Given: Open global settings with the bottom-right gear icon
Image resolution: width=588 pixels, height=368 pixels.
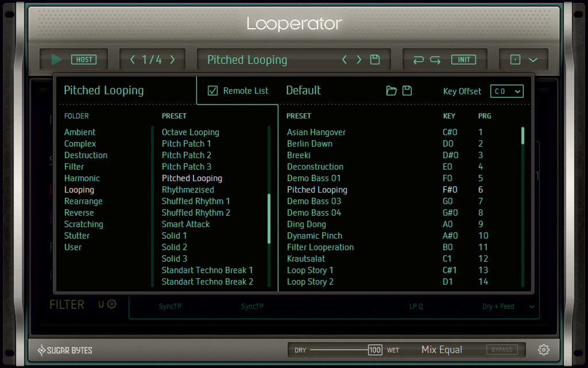Looking at the screenshot, I should pyautogui.click(x=544, y=350).
